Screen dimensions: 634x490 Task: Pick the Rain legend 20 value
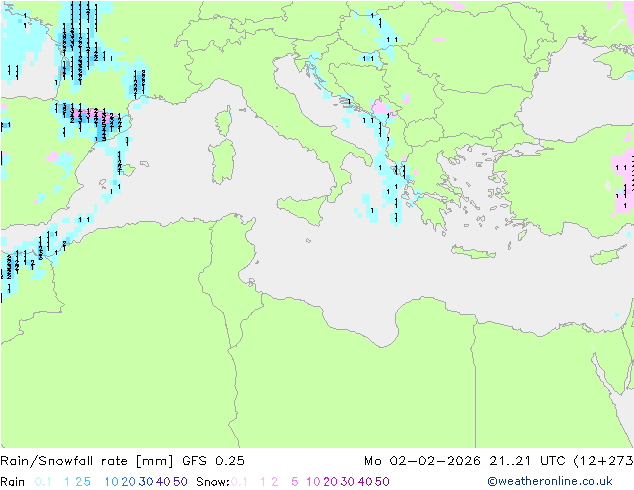129,482
